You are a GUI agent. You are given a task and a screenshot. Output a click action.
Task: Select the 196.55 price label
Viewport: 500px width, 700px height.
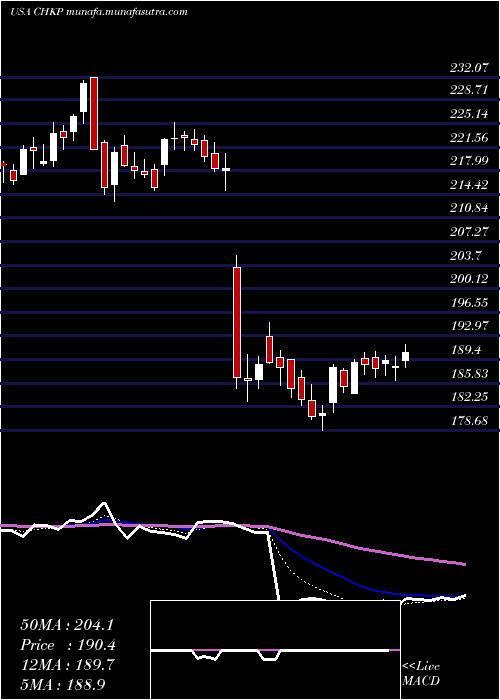(469, 303)
